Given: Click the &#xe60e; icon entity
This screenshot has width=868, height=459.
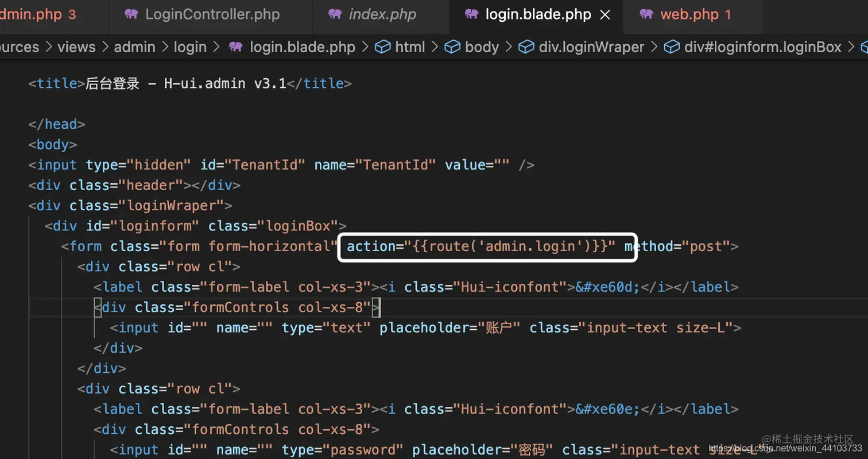Looking at the screenshot, I should [608, 409].
